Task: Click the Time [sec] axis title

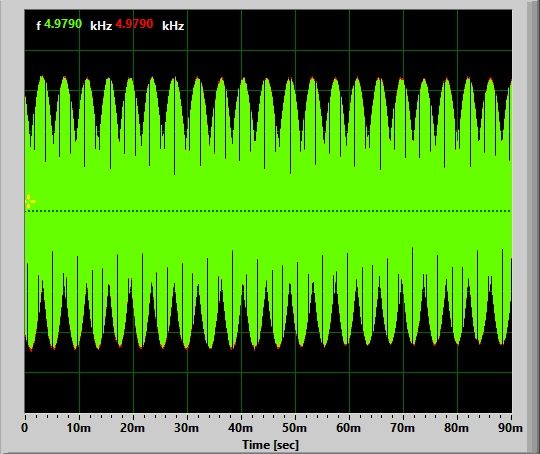Action: click(x=270, y=445)
